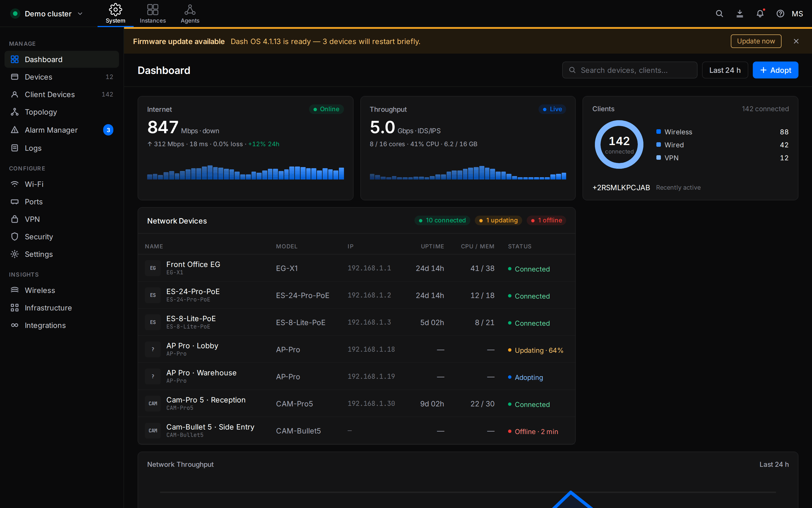Click the Updating · 64% status

pos(535,351)
